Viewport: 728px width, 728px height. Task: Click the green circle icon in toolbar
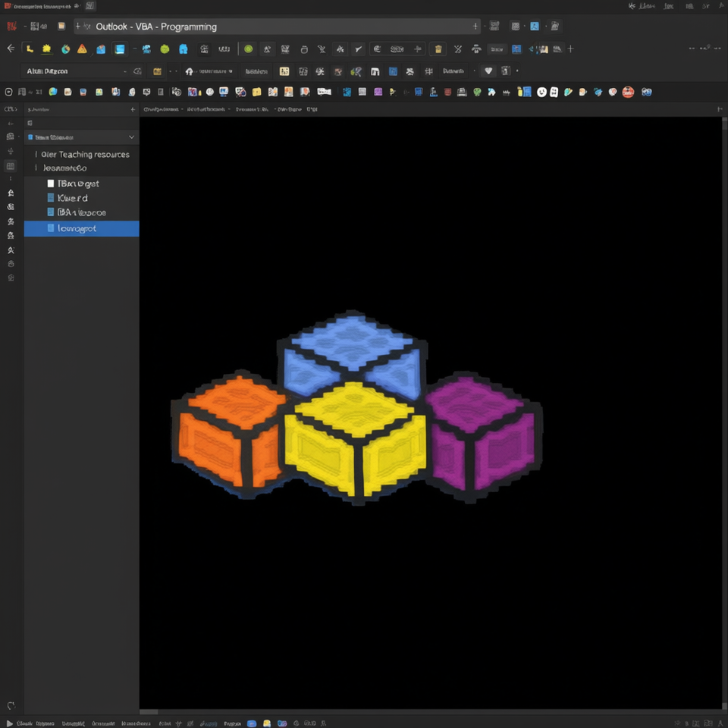[x=249, y=49]
